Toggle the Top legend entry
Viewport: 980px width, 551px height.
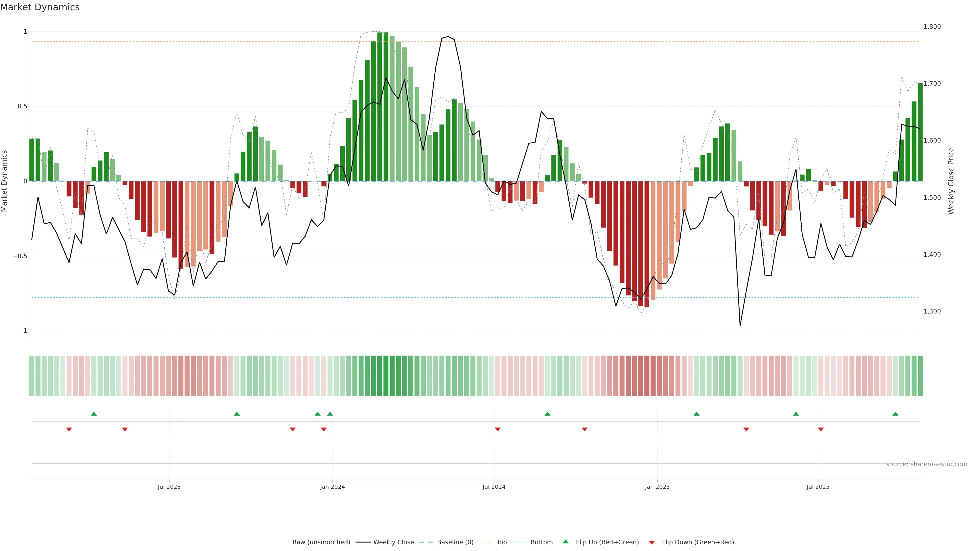[501, 542]
